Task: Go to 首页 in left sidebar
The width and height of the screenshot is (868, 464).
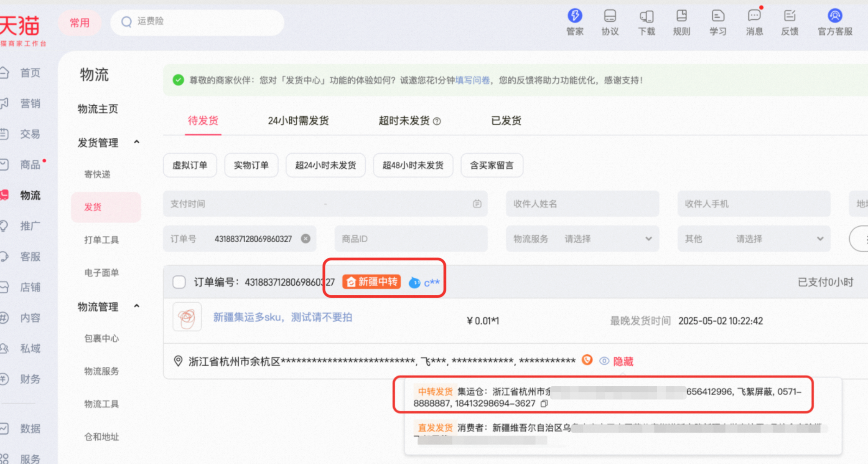Action: pos(30,73)
